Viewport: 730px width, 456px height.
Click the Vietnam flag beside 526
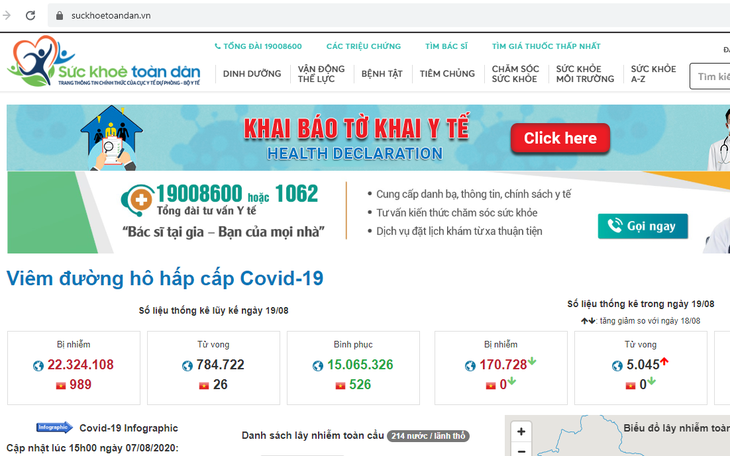[340, 386]
